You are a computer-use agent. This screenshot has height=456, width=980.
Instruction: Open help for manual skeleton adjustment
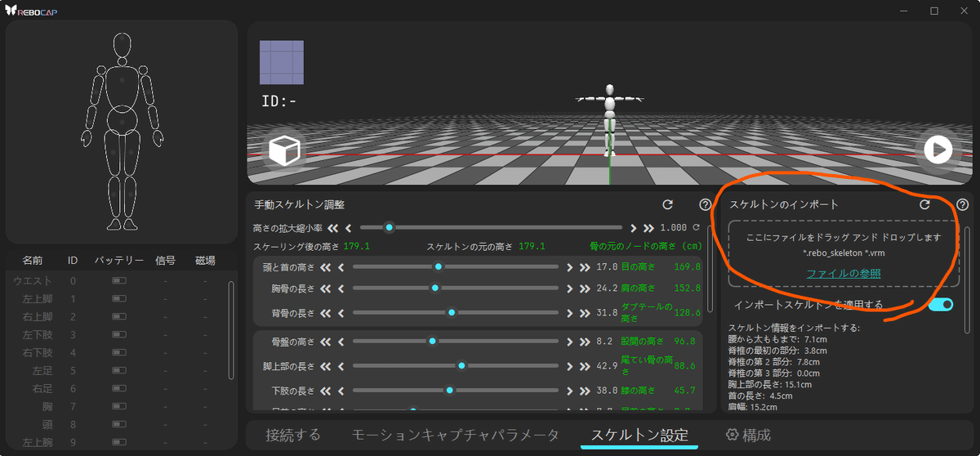point(706,204)
